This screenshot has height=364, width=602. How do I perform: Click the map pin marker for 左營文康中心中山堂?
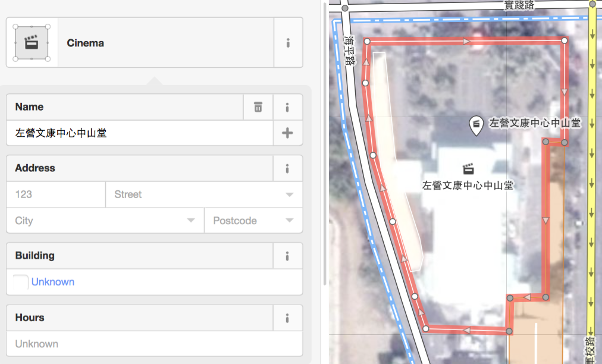(x=476, y=125)
